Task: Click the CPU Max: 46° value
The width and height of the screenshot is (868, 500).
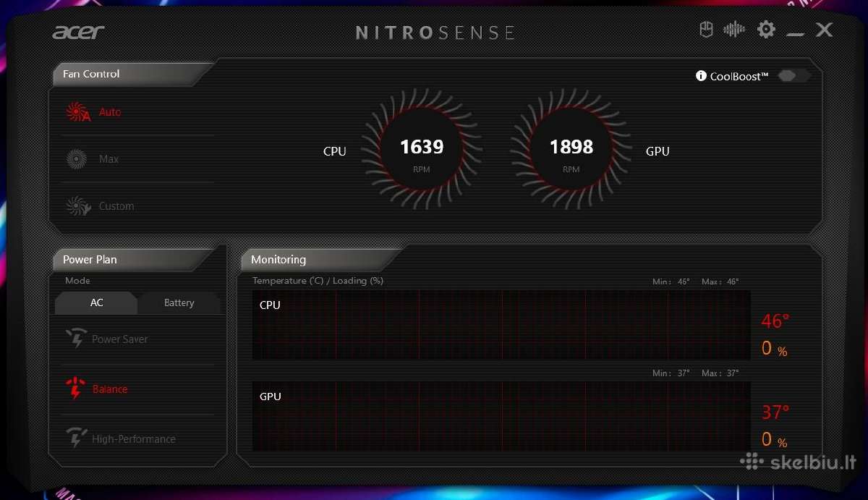Action: (x=720, y=281)
